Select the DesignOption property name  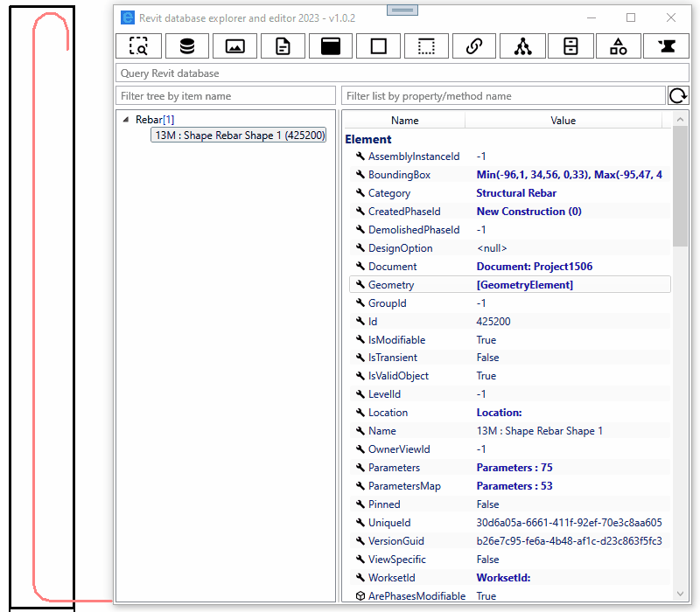coord(401,248)
